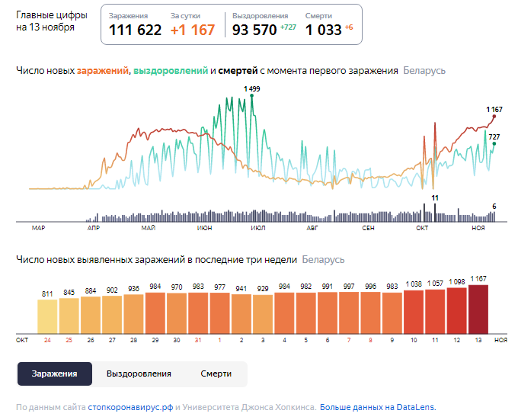Screen dimensions: 518x420
Task: Switch to the Выздоровления tab
Action: (x=139, y=374)
